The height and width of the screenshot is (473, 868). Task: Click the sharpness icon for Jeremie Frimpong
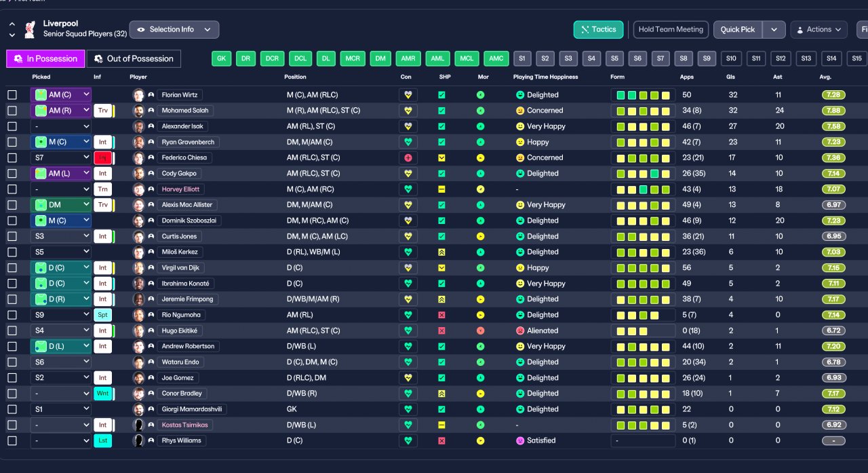tap(441, 299)
